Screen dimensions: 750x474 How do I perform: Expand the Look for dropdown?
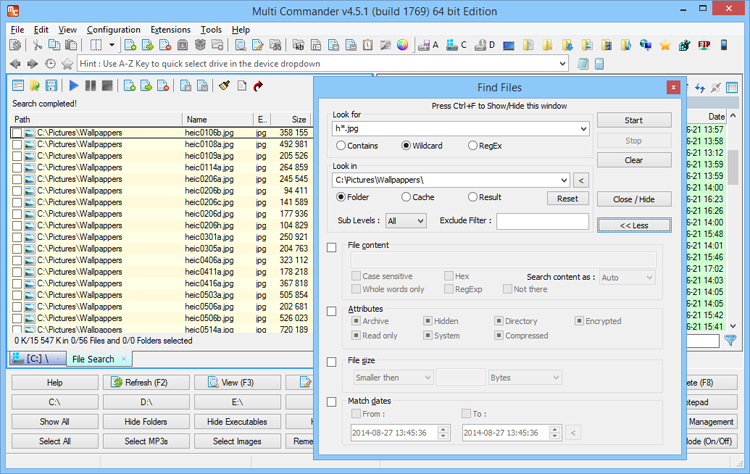[583, 129]
